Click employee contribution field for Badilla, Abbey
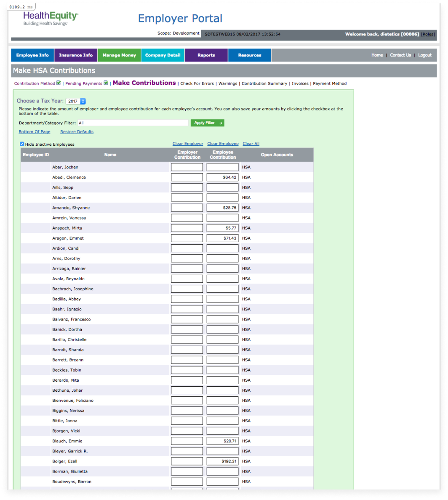 222,299
